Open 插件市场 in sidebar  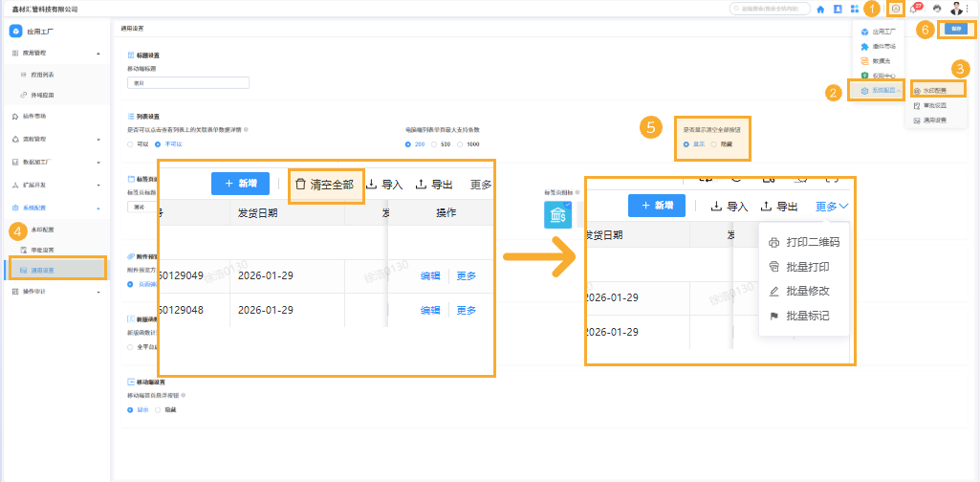(34, 117)
